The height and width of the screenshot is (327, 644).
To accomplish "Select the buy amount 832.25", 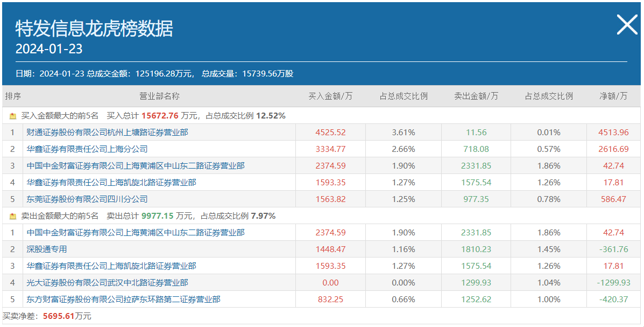I will pyautogui.click(x=331, y=299).
